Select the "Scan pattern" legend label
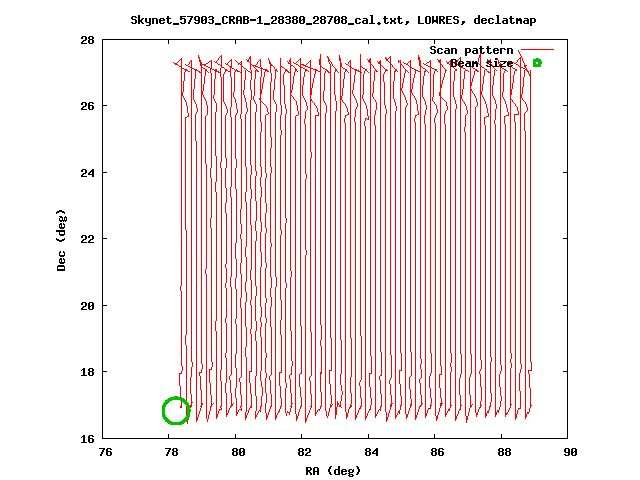Image resolution: width=640 pixels, height=480 pixels. (471, 50)
